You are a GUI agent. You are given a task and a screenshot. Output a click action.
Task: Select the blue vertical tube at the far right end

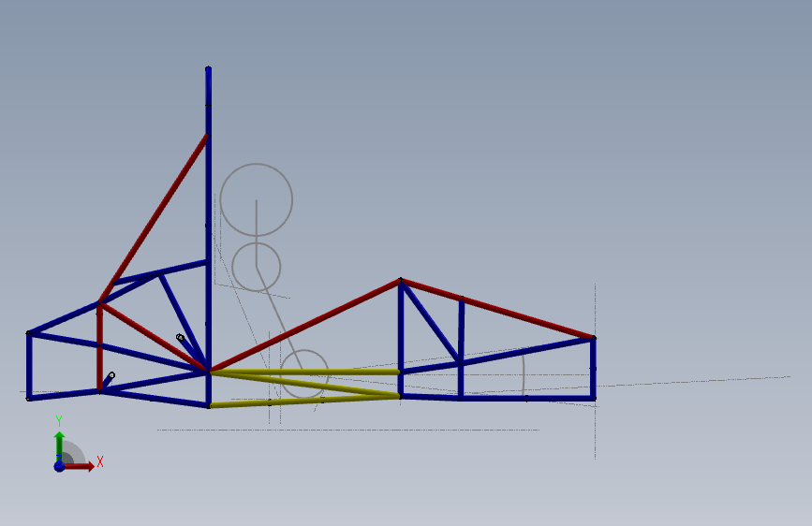pyautogui.click(x=593, y=368)
